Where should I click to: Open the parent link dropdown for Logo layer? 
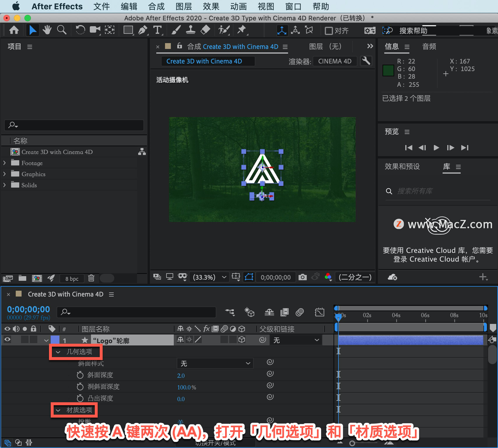point(296,340)
